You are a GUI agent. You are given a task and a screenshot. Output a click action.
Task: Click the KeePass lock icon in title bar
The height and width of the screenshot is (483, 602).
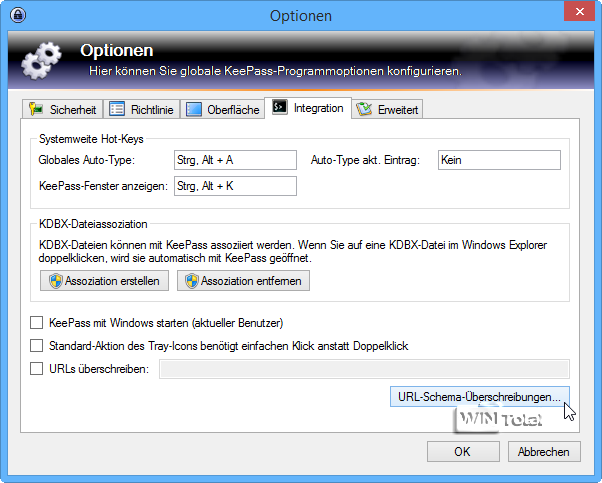(18, 15)
